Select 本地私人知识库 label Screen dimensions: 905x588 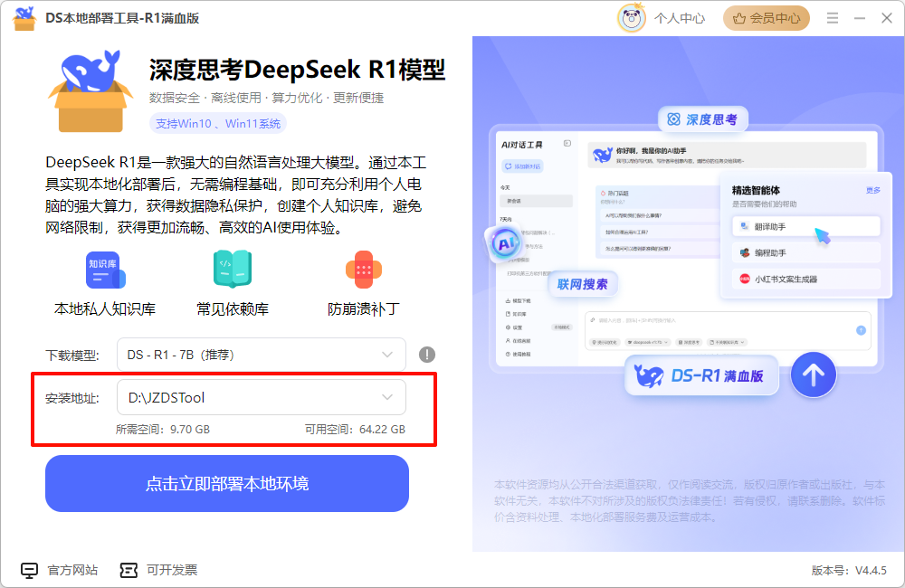point(105,309)
